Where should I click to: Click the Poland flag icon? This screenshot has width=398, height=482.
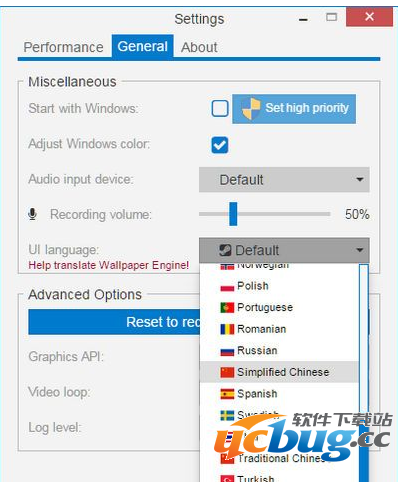coord(227,287)
